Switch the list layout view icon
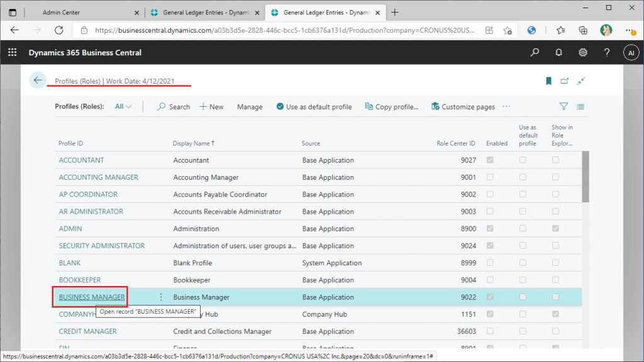Viewport: 644px width, 362px height. (x=580, y=107)
